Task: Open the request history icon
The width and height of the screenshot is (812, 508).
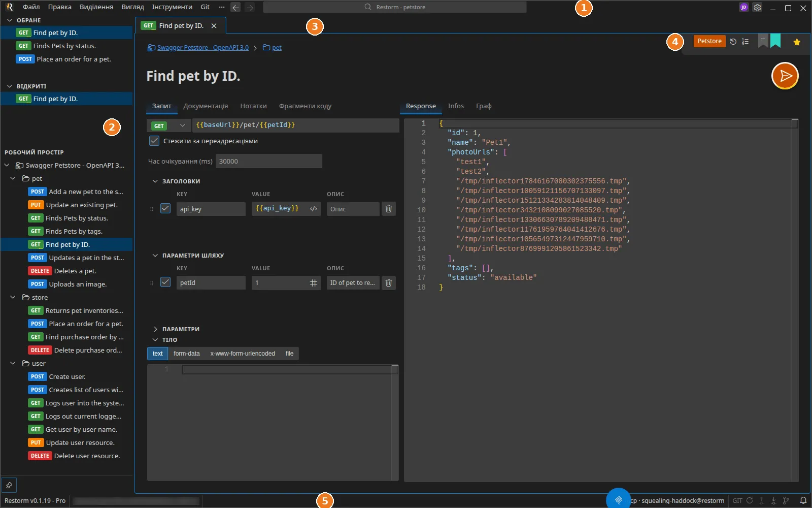Action: click(x=733, y=42)
